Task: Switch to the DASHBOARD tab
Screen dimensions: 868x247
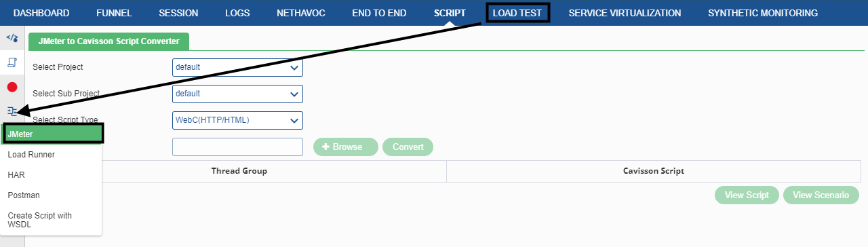Action: point(41,13)
